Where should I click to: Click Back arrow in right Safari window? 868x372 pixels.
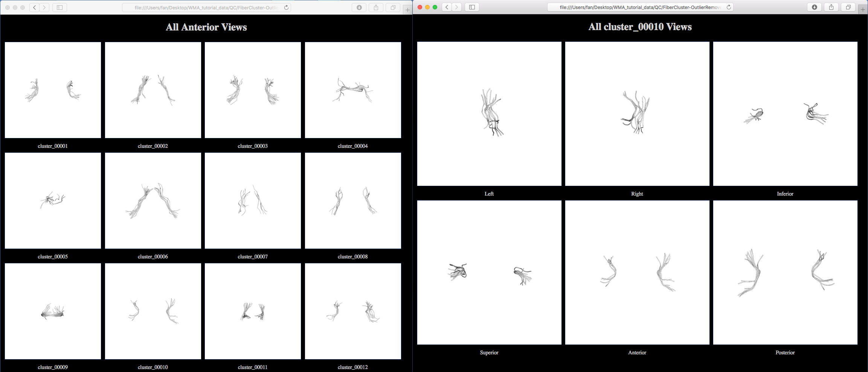coord(447,7)
